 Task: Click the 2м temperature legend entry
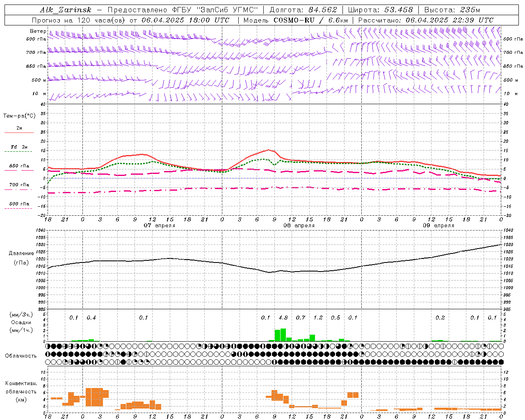19,128
